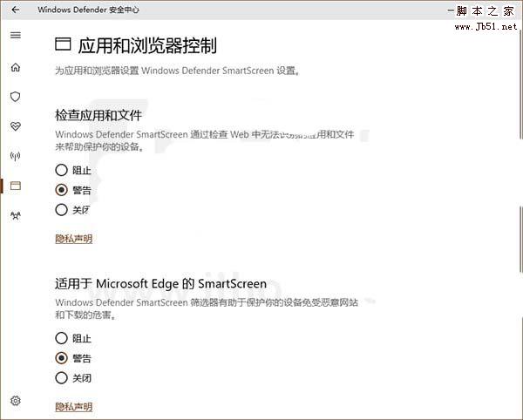Open 隐私声明 link under Edge SmartScreen
This screenshot has height=420, width=523.
click(x=74, y=407)
